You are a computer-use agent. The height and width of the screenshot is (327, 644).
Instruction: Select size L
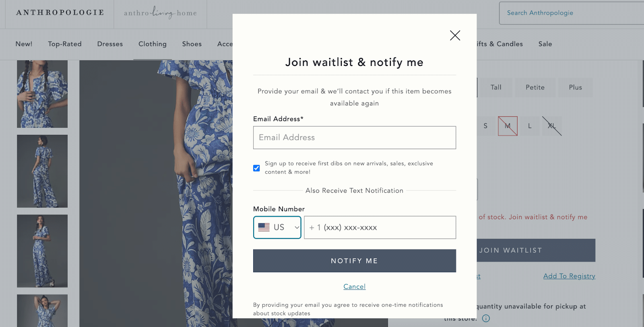[x=530, y=126]
